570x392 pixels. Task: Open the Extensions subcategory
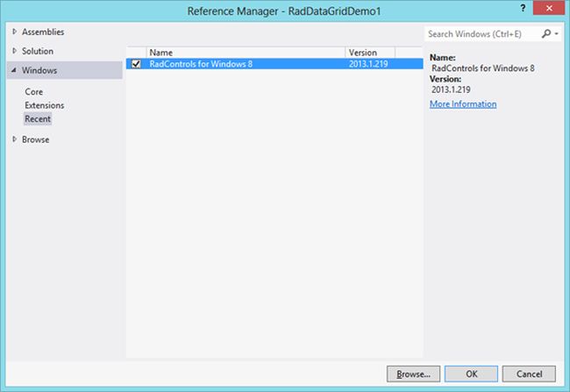click(45, 105)
